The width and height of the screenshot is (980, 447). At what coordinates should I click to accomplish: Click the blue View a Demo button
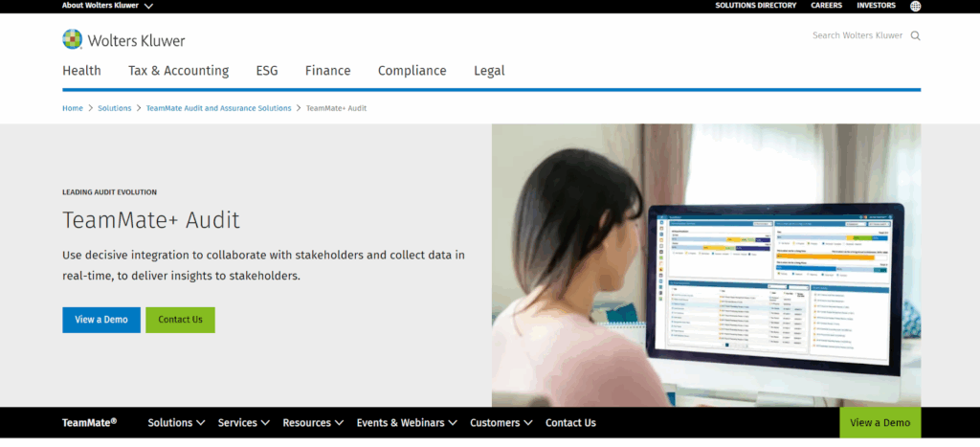pos(100,320)
